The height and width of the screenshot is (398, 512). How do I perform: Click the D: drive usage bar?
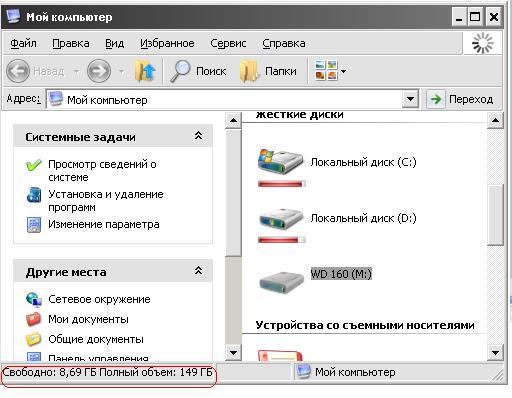tap(282, 240)
